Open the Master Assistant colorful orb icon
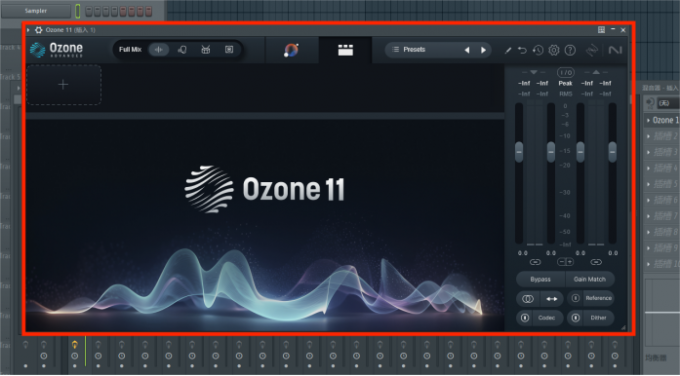This screenshot has height=376, width=680. click(x=291, y=50)
